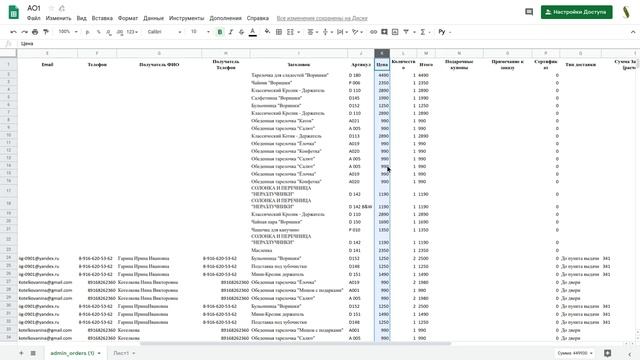The width and height of the screenshot is (640, 360).
Task: Click the Insert chart icon
Action: (395, 32)
